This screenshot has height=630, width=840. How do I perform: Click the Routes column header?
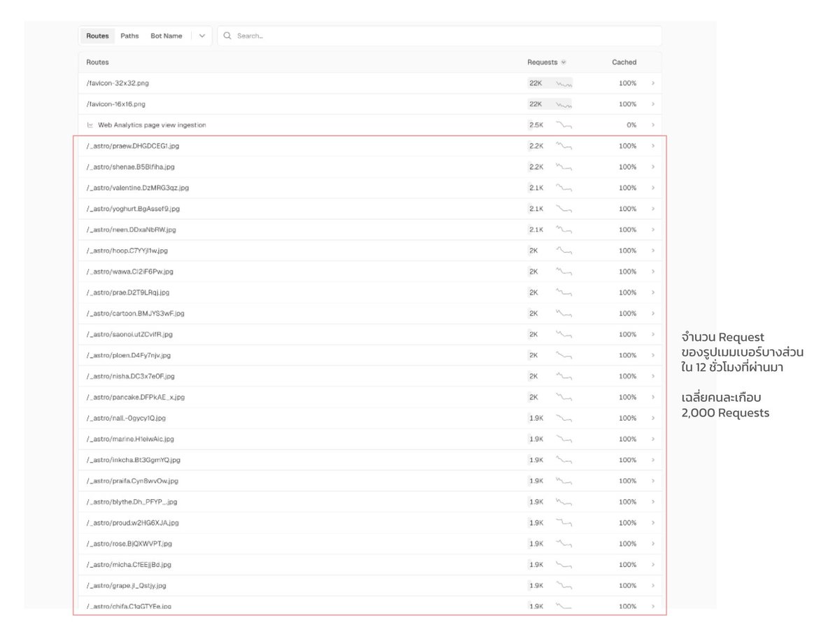coord(97,62)
